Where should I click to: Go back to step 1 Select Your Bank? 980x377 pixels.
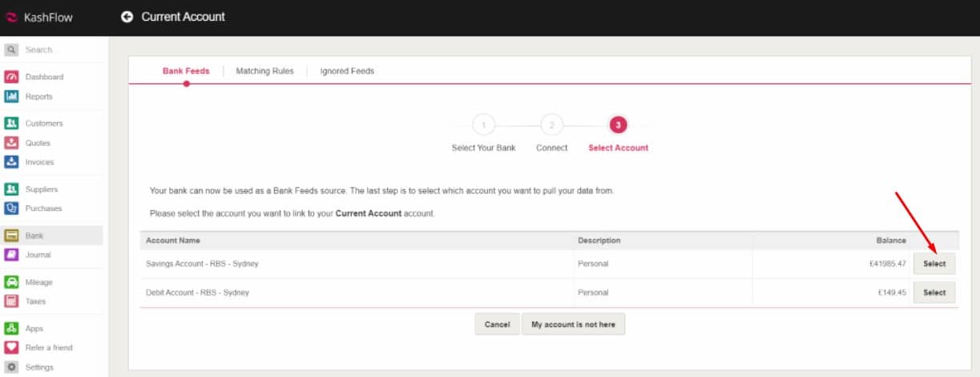pos(484,125)
